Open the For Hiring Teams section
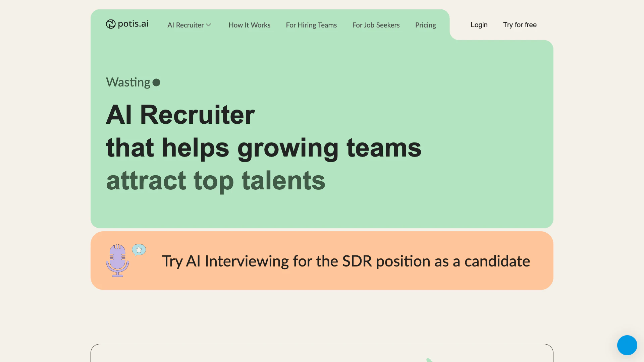 (311, 25)
